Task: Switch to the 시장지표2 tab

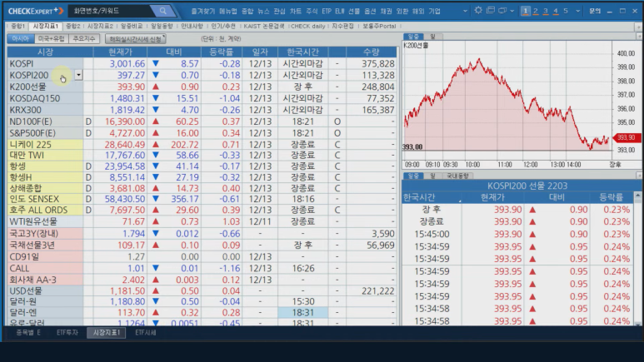Action: point(100,27)
